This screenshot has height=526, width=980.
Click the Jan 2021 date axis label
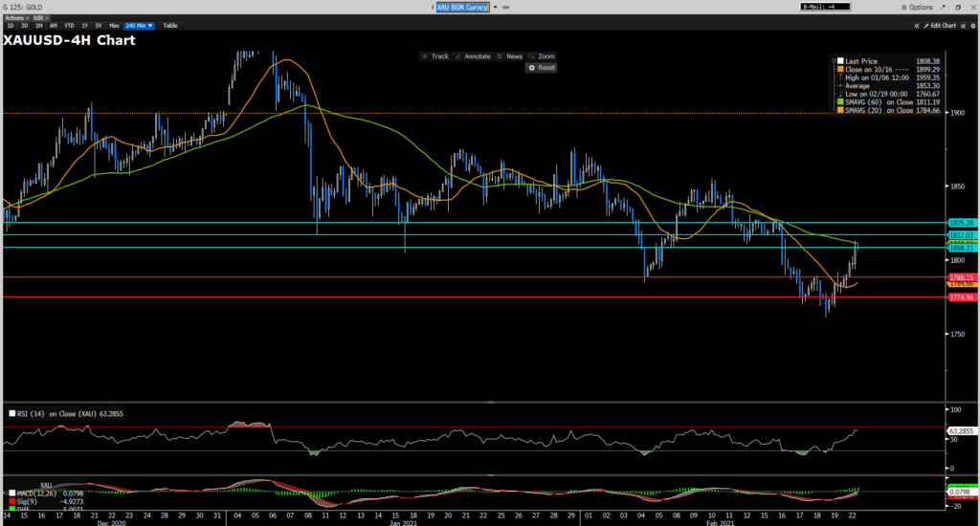(403, 523)
